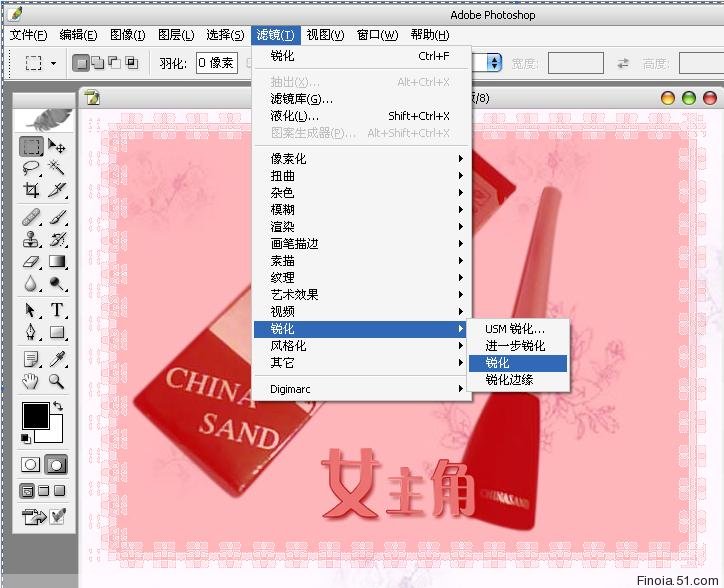Open the 风格化 submenu
Screen dimensions: 724x588
[360, 346]
